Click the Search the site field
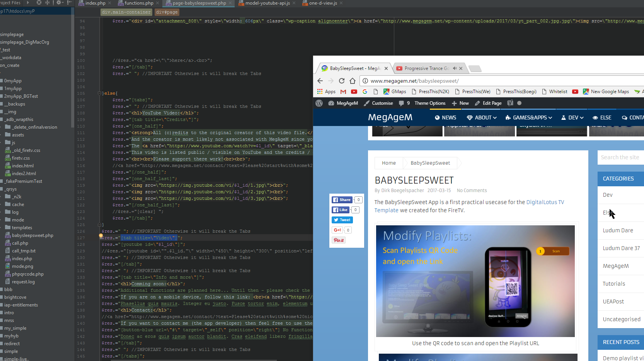Viewport: 644px width, 361px height. tap(621, 157)
